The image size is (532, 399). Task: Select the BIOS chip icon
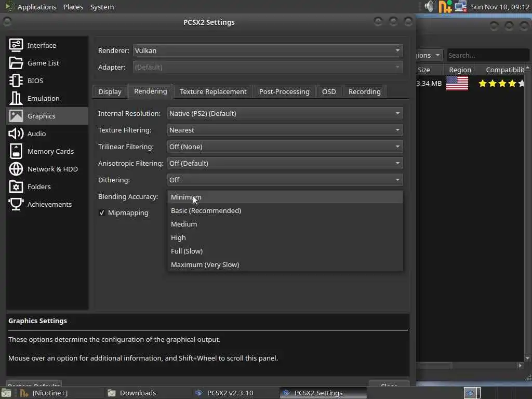point(16,81)
